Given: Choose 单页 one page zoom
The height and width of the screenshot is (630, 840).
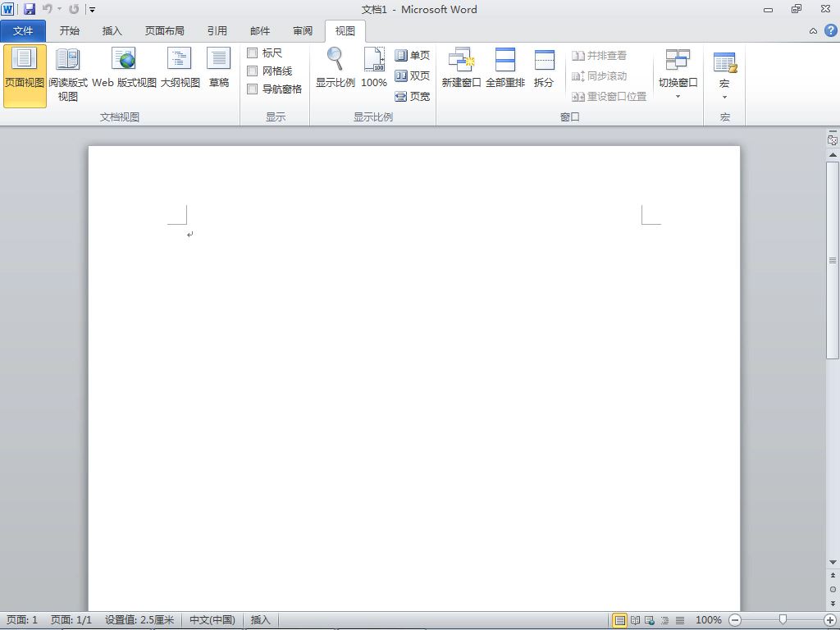Looking at the screenshot, I should click(412, 55).
